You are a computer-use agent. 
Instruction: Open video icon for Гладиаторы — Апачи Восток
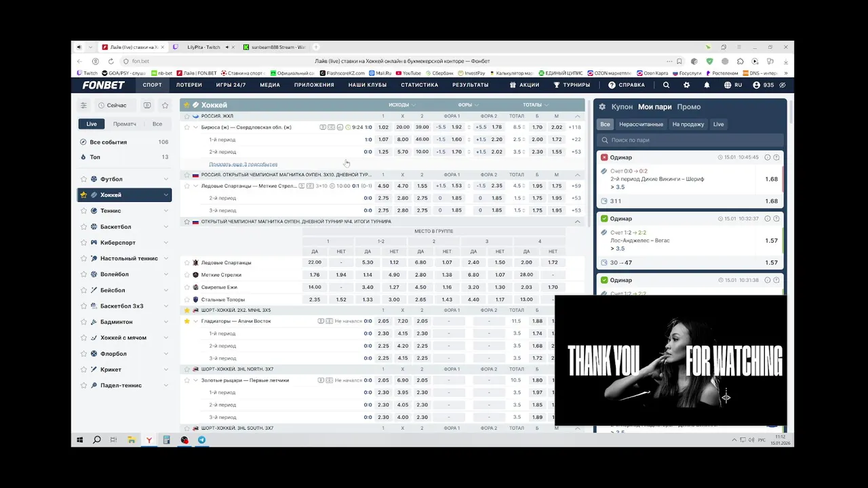point(321,321)
